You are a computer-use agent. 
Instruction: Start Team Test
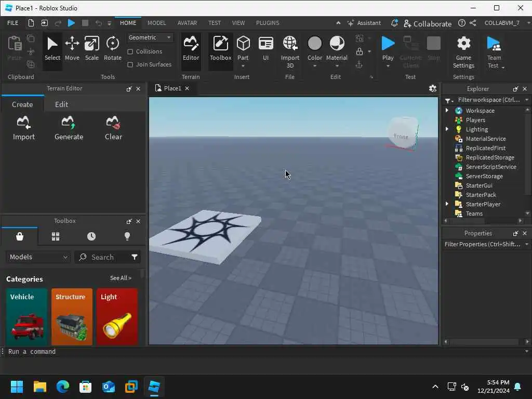click(494, 51)
